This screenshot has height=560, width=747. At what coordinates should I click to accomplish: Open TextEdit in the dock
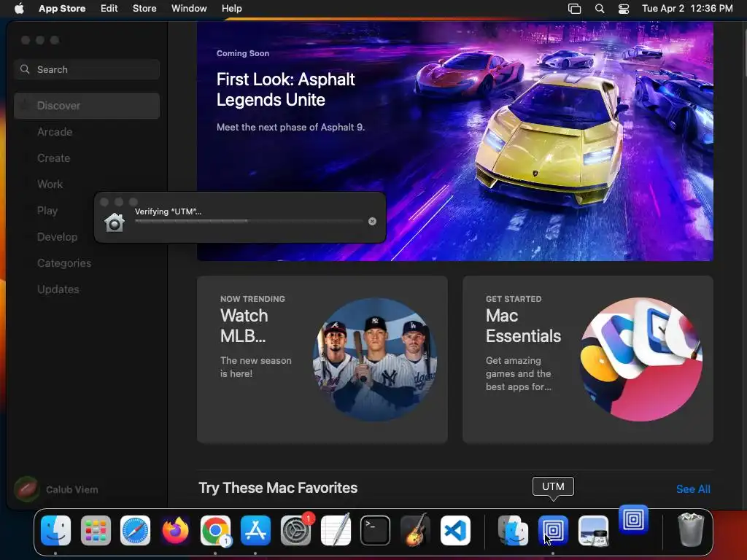coord(336,531)
